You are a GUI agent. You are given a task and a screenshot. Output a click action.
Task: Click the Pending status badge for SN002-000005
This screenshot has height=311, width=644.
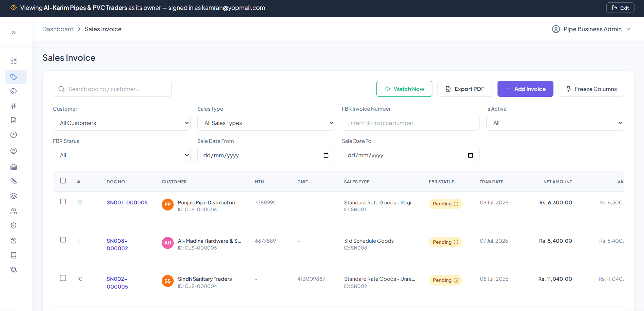point(446,280)
